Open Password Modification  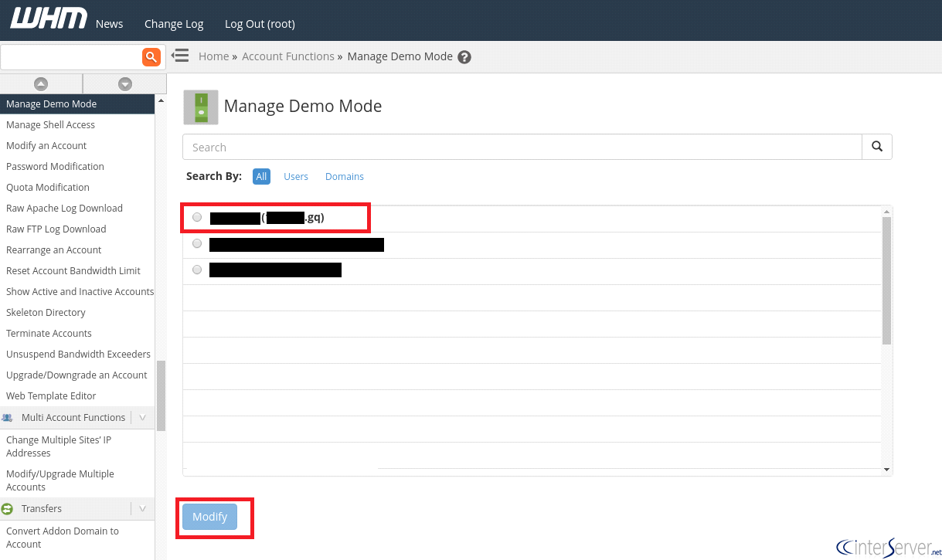tap(55, 167)
